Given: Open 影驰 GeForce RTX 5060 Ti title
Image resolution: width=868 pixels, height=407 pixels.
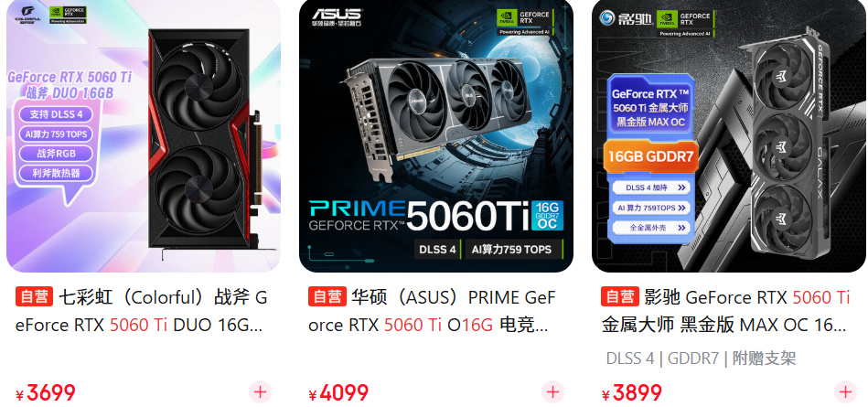Looking at the screenshot, I should point(725,311).
